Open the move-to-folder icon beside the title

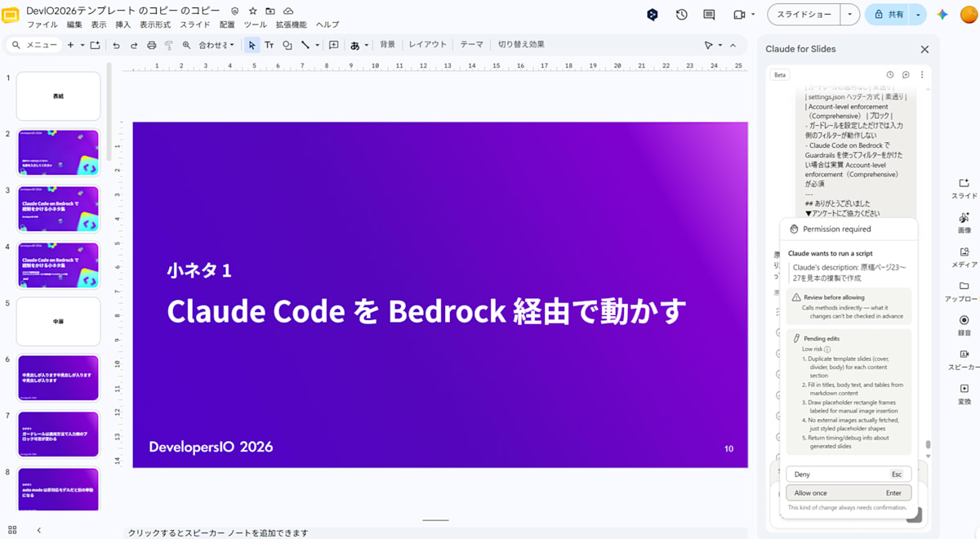click(270, 11)
